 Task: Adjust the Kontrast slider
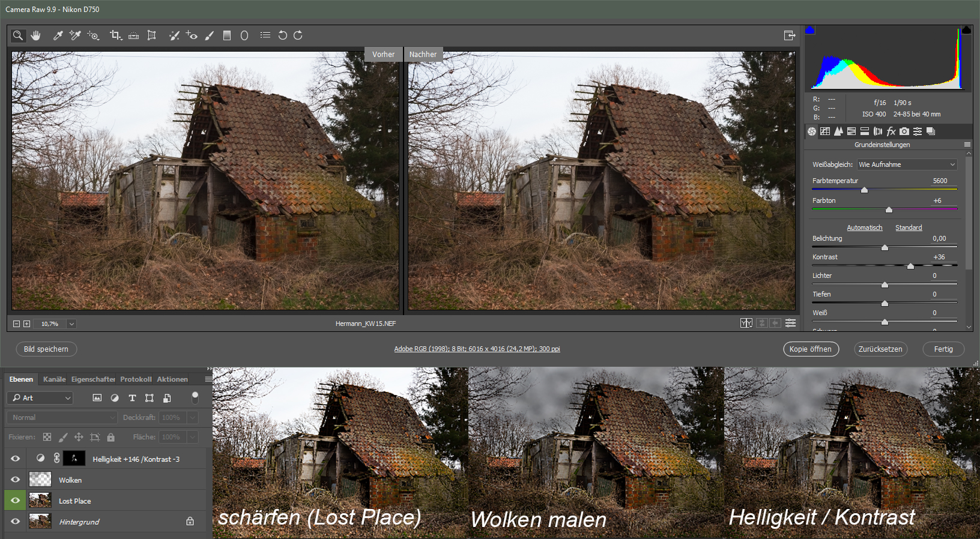click(910, 266)
